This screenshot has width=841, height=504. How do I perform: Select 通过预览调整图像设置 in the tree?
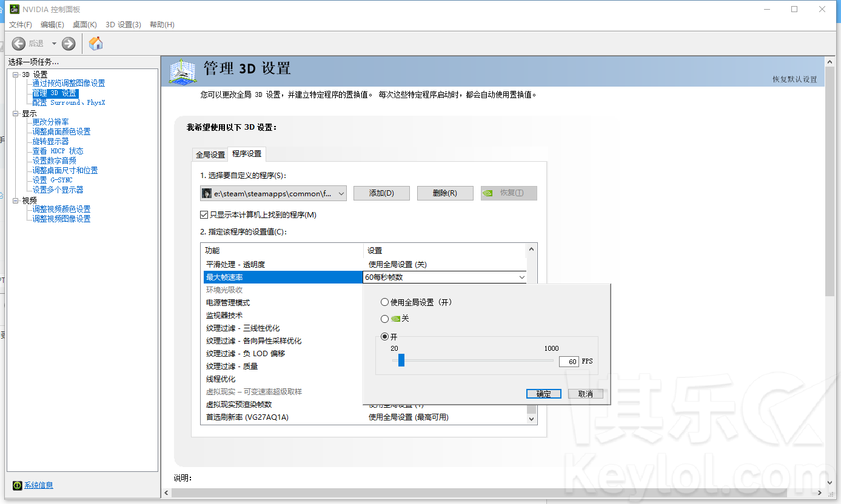point(69,83)
